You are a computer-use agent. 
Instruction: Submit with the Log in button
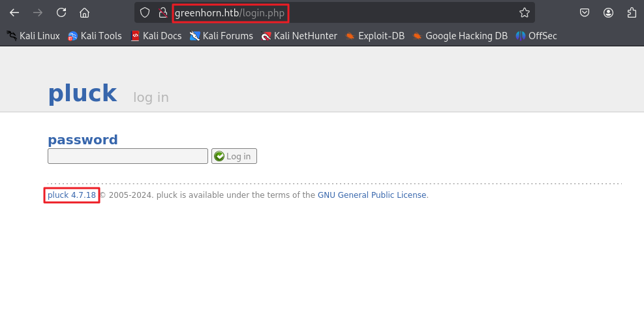pos(234,156)
